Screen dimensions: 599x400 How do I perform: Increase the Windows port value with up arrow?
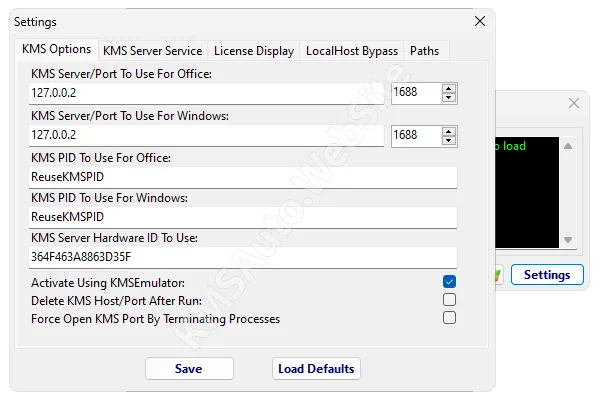point(449,131)
